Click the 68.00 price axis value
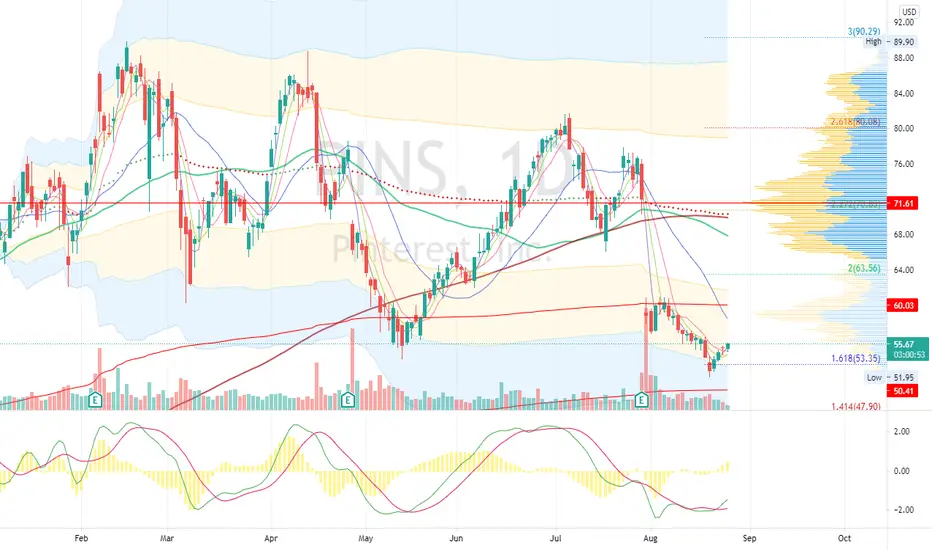The height and width of the screenshot is (550, 932). tap(903, 234)
